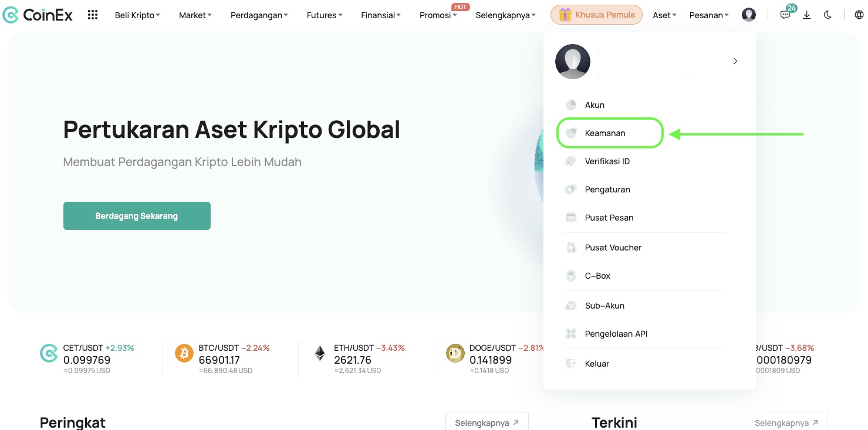The height and width of the screenshot is (430, 868).
Task: Click the Bitcoin icon in the BTC/USDT ticker
Action: click(x=184, y=353)
